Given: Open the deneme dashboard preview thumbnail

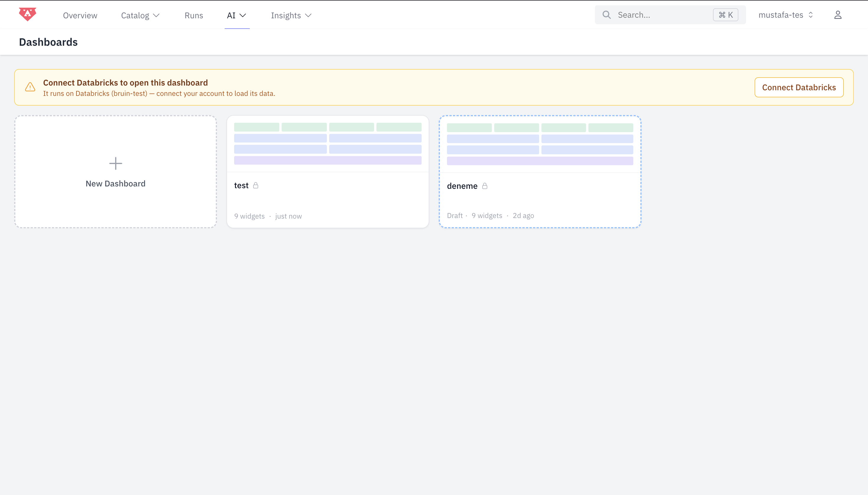Looking at the screenshot, I should (x=540, y=145).
